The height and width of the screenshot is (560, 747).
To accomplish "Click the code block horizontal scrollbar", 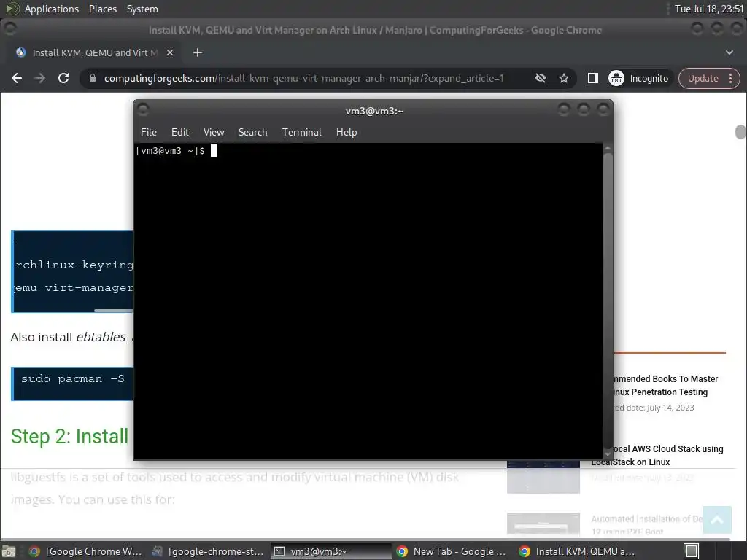I will pyautogui.click(x=113, y=311).
